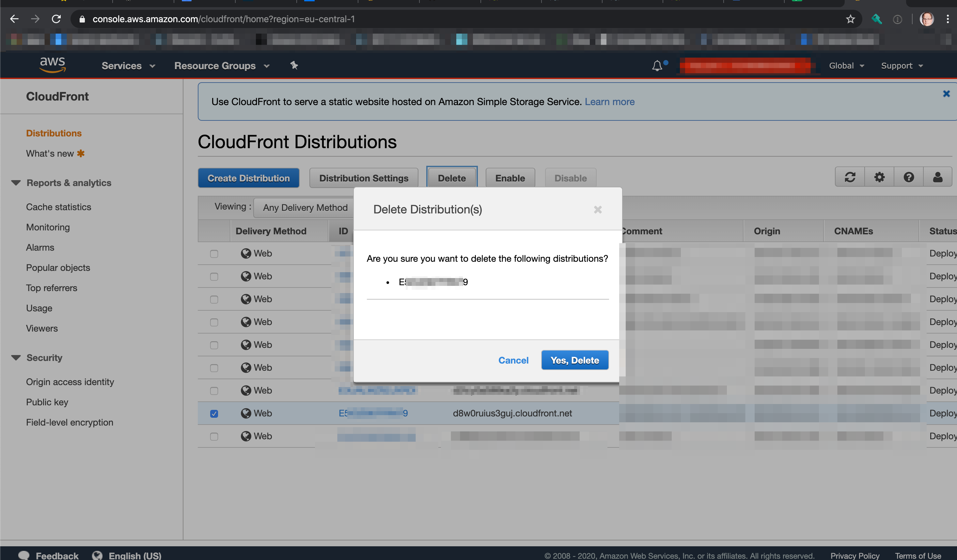The image size is (957, 560).
Task: Click the refresh distributions icon button
Action: click(850, 177)
